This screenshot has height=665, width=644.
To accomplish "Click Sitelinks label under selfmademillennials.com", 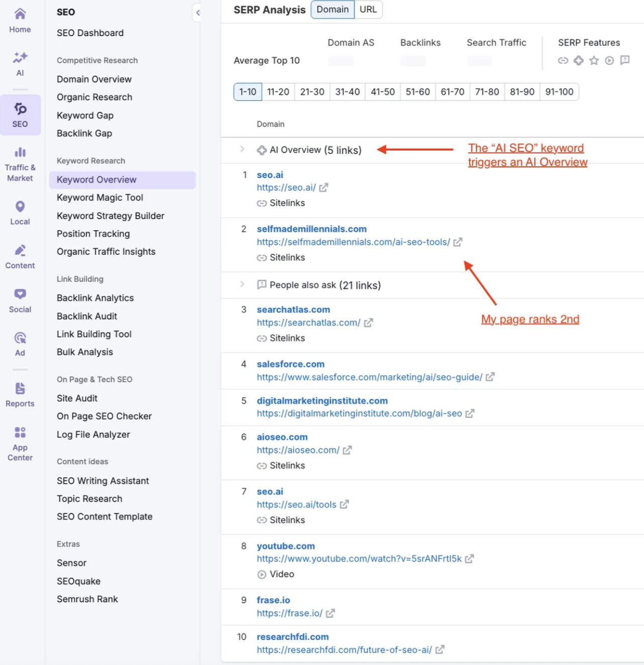I will (x=287, y=257).
